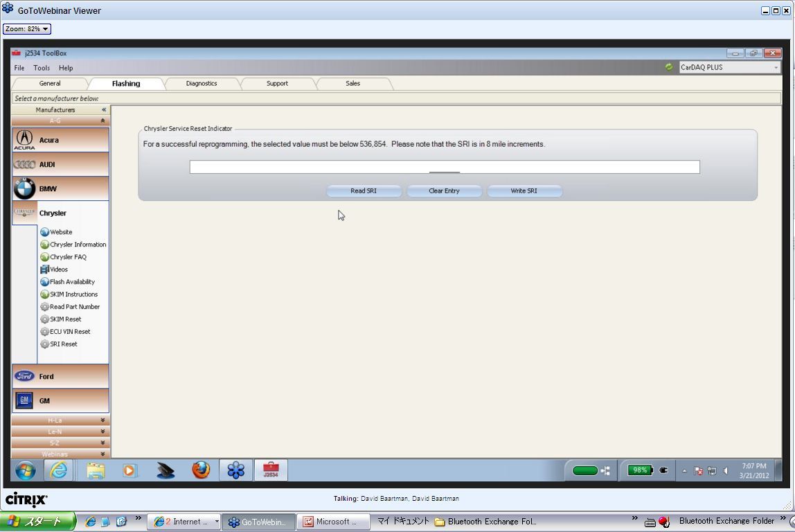Open the File menu
This screenshot has width=795, height=532.
coord(19,67)
